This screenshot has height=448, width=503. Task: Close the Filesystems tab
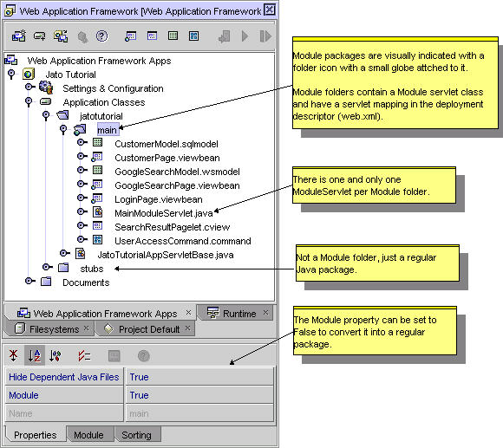point(86,328)
